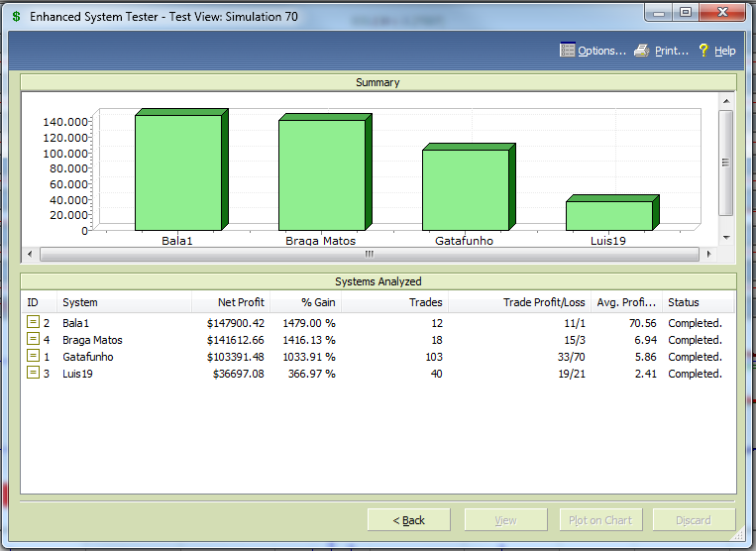
Task: Select the Gatafunho system name
Action: pos(88,357)
